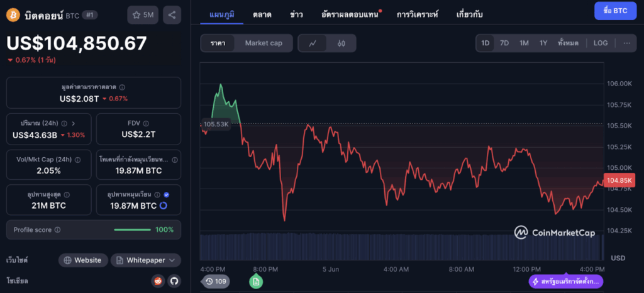Image resolution: width=644 pixels, height=293 pixels.
Task: Open Reddit social link icon
Action: pyautogui.click(x=158, y=281)
